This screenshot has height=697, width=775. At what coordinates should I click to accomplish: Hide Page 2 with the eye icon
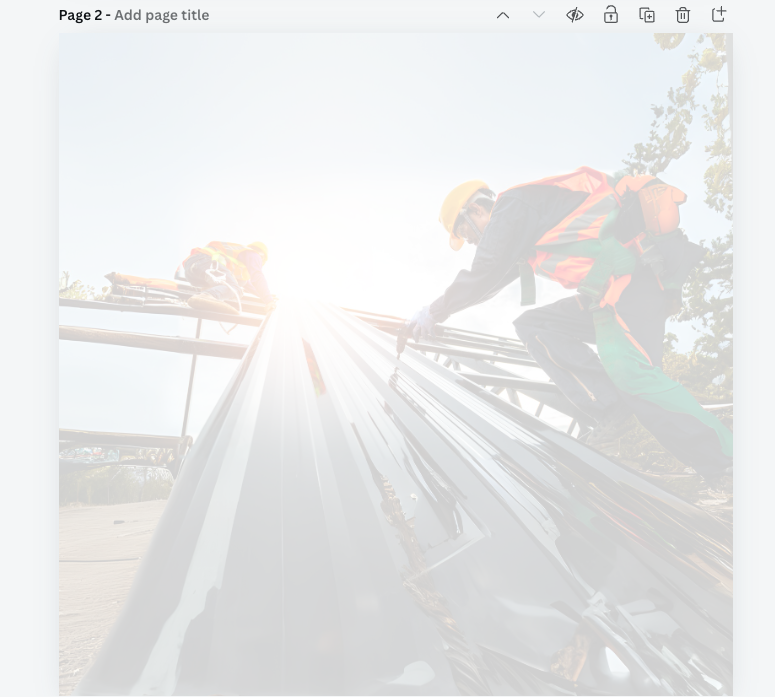(575, 15)
